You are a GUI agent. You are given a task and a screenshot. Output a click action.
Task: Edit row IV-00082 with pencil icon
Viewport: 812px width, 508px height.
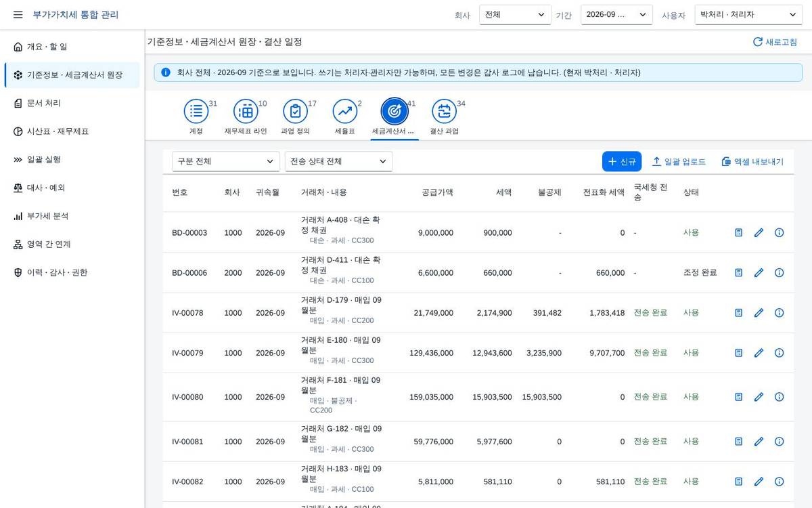tap(759, 482)
